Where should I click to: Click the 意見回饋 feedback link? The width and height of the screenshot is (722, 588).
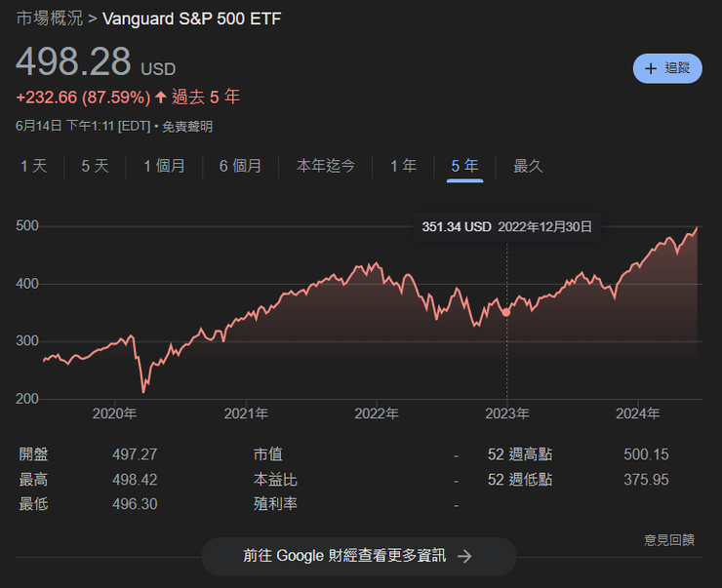[669, 539]
